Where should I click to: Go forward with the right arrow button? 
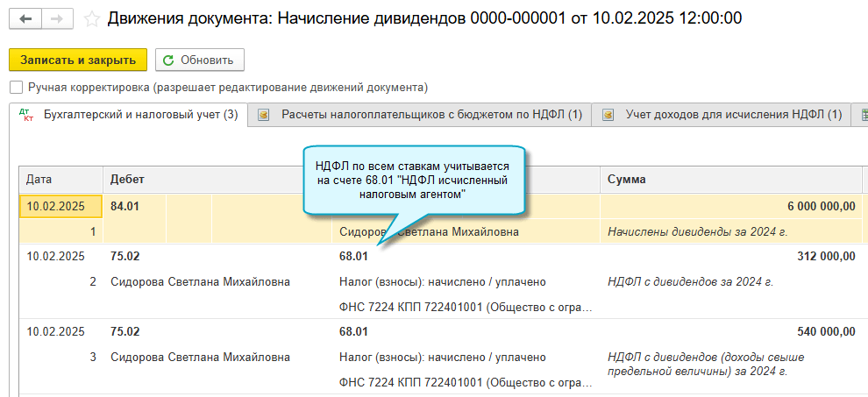coord(58,18)
